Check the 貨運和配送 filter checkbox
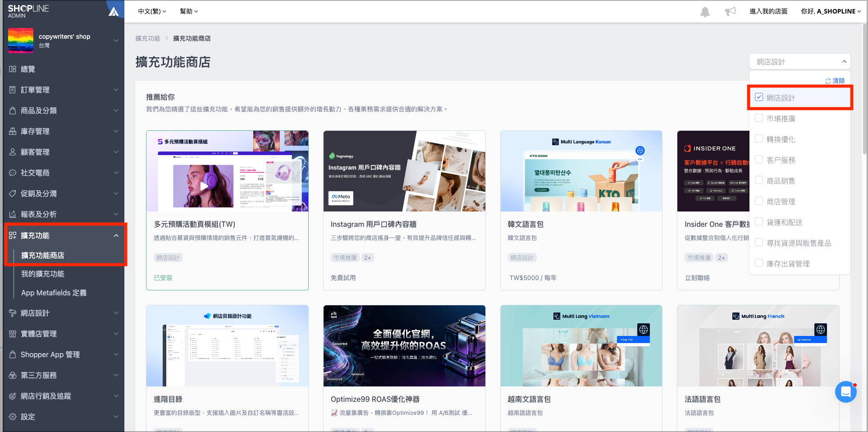Screen dimensions: 868x432 pos(759,222)
